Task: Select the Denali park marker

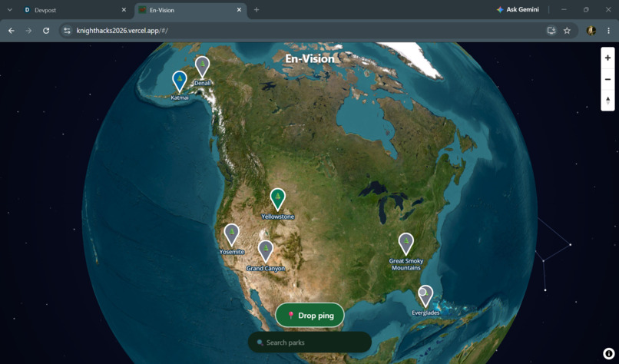Action: (203, 66)
